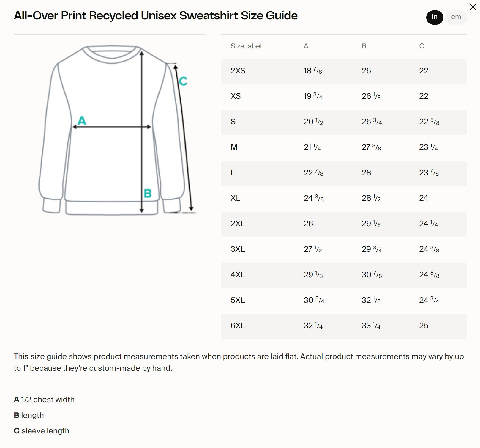The width and height of the screenshot is (480, 448).
Task: Click the B column header
Action: pyautogui.click(x=364, y=46)
